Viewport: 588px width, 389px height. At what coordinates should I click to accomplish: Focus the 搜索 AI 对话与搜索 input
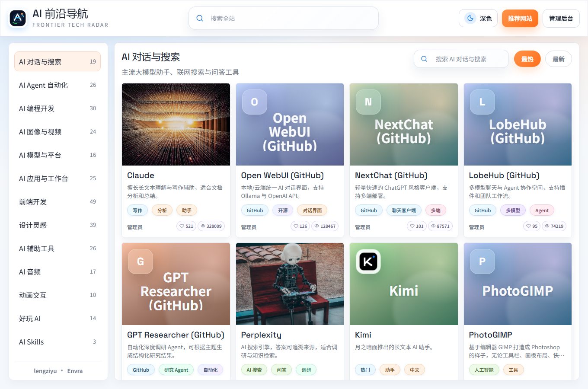(461, 59)
